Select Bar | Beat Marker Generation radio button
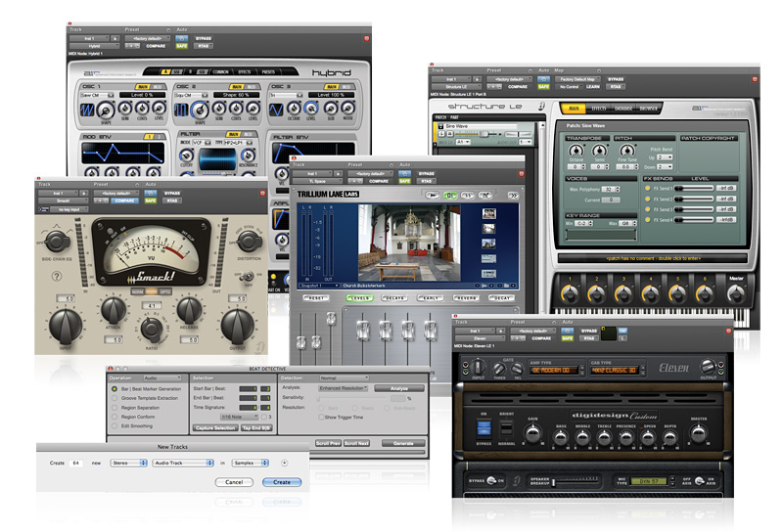Viewport: 783px width, 532px height. click(115, 388)
